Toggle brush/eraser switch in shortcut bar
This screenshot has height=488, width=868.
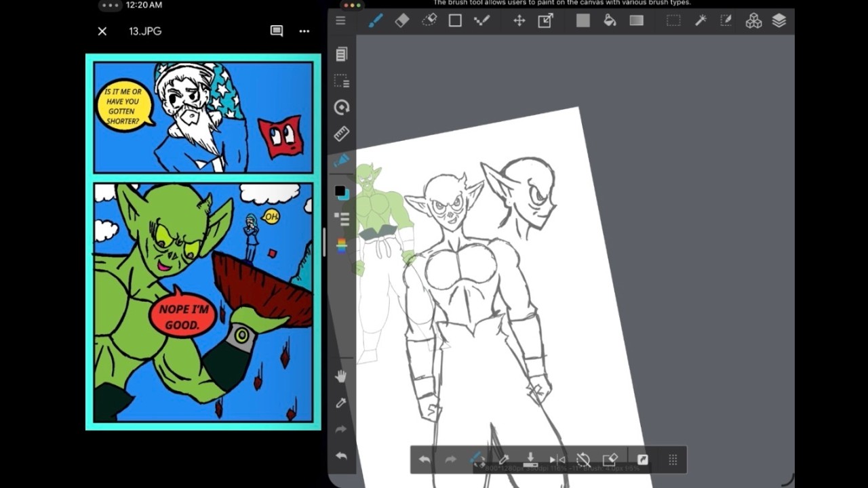coord(477,460)
